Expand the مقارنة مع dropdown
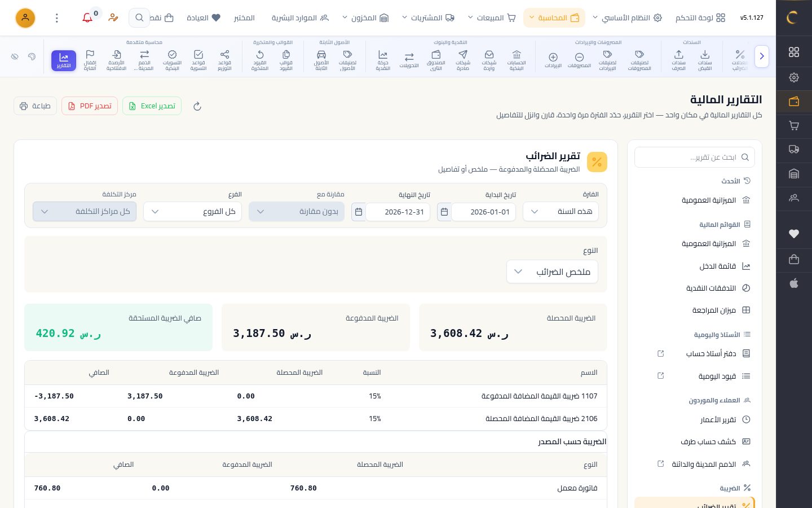Image resolution: width=812 pixels, height=508 pixels. [x=297, y=212]
